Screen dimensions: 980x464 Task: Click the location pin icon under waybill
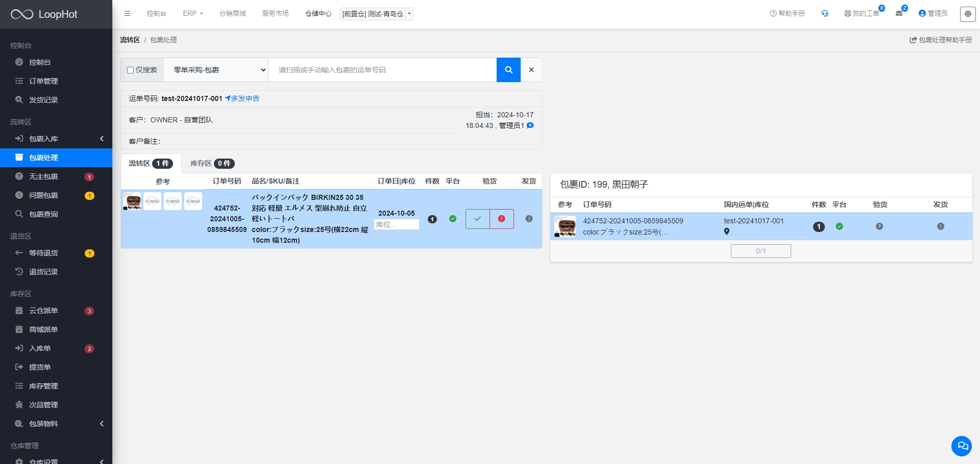click(727, 232)
